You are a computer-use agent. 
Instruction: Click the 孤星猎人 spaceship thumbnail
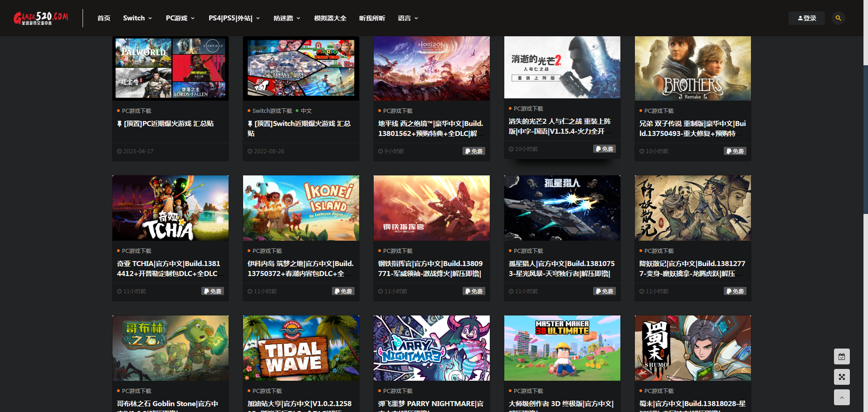point(562,208)
